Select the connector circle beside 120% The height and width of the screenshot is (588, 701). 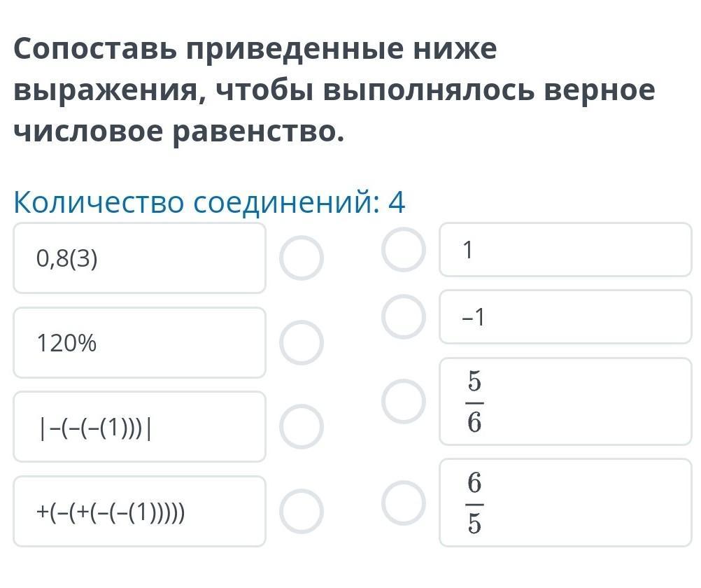[302, 343]
